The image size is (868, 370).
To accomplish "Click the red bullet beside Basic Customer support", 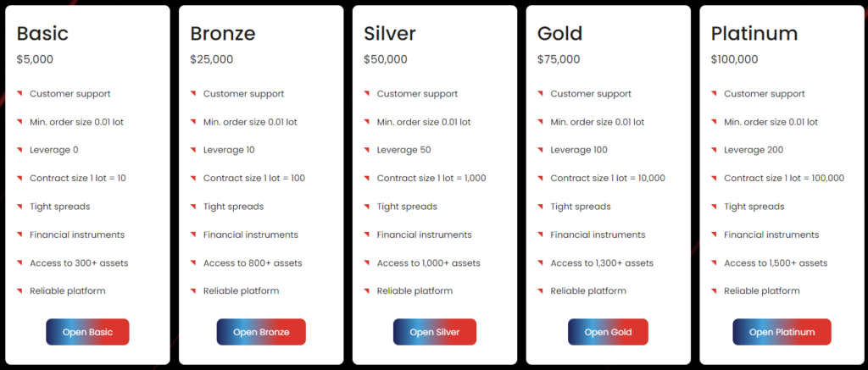I will tap(20, 94).
